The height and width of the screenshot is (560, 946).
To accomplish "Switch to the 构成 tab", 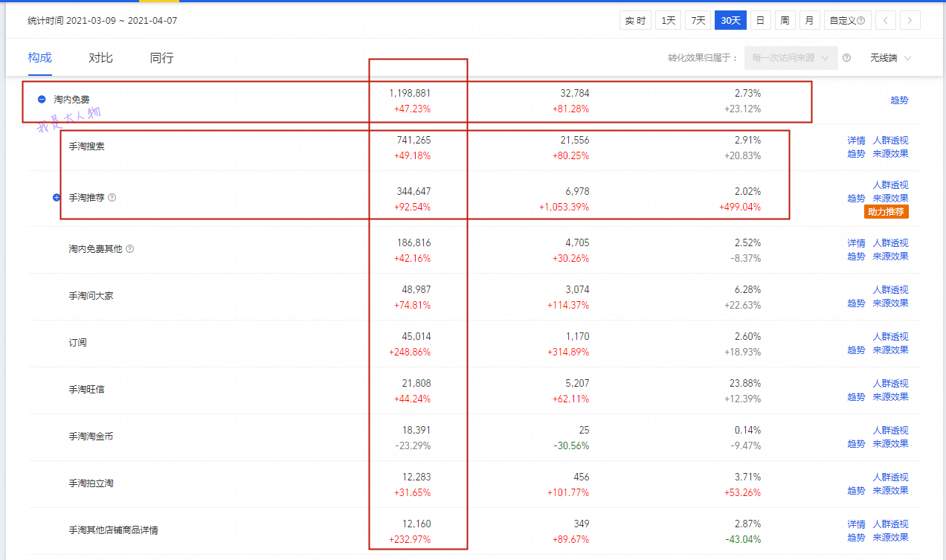I will (x=40, y=58).
